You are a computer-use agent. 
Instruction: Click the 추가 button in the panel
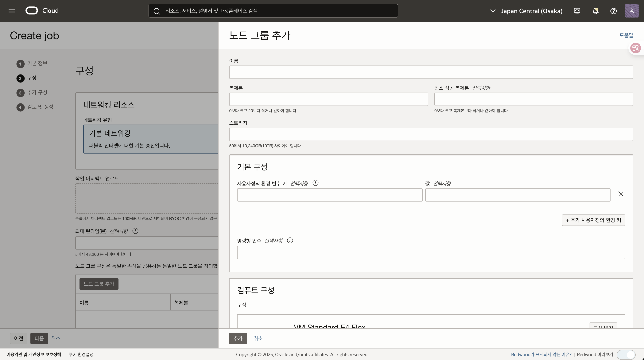(x=238, y=338)
